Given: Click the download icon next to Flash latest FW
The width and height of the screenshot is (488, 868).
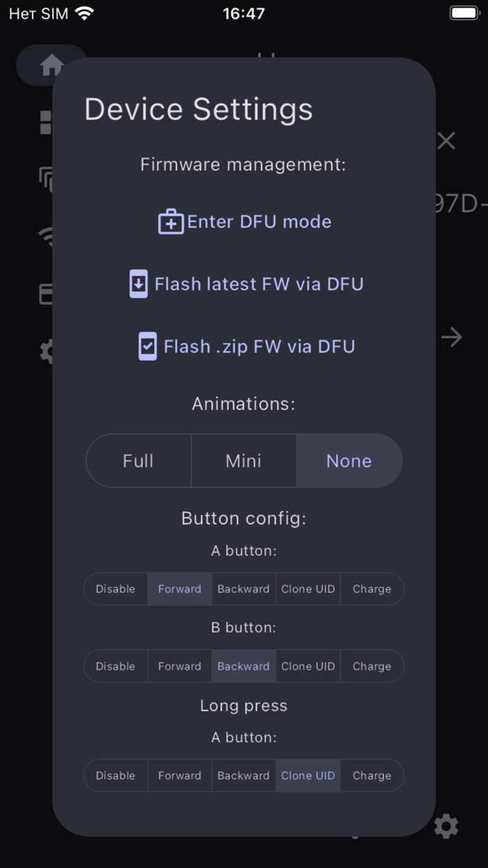Looking at the screenshot, I should tap(139, 284).
